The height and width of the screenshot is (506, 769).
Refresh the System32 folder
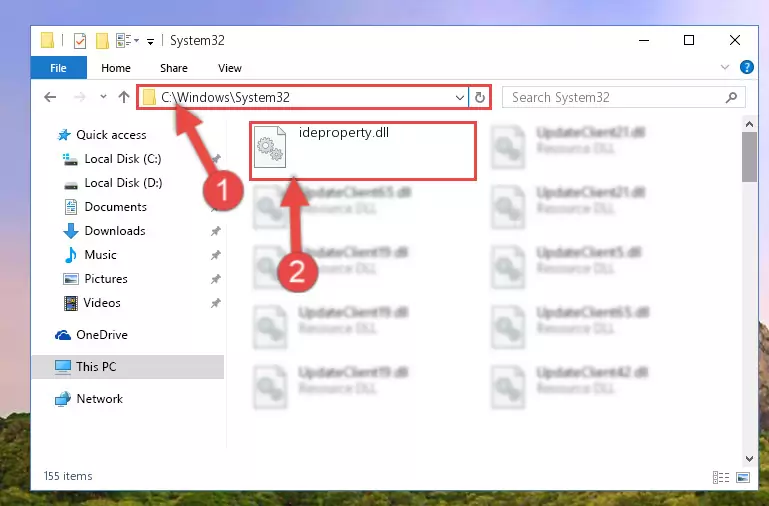(480, 98)
